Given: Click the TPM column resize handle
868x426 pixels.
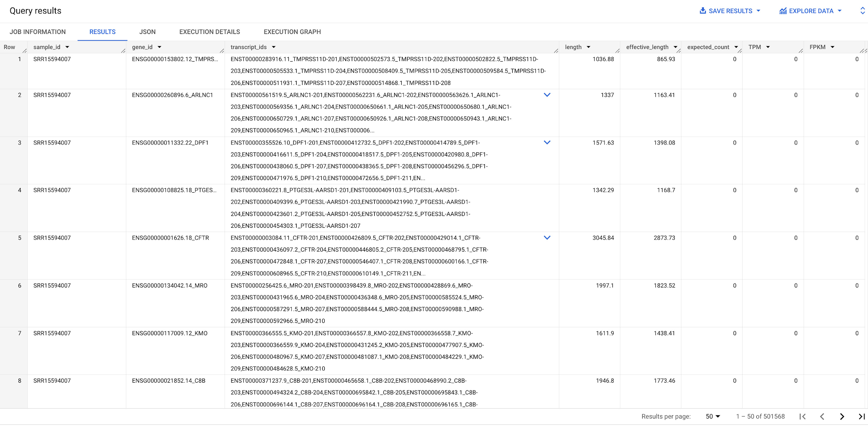Looking at the screenshot, I should pyautogui.click(x=801, y=51).
